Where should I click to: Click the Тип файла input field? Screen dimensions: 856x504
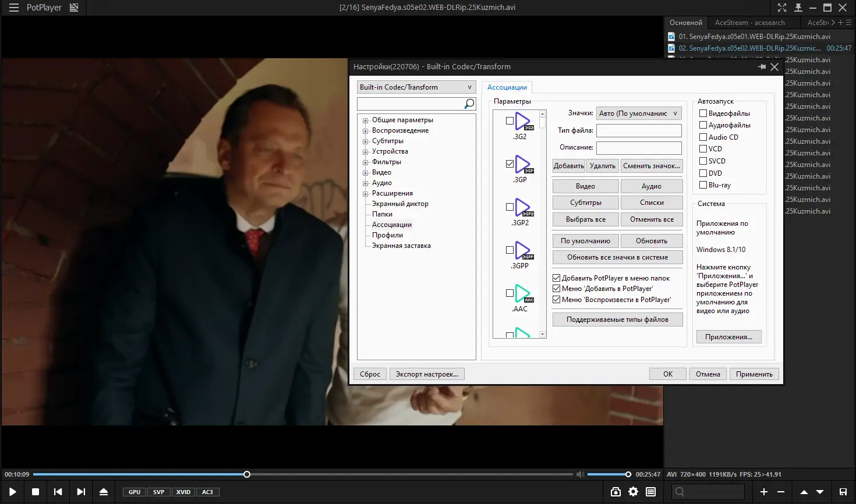click(x=639, y=130)
